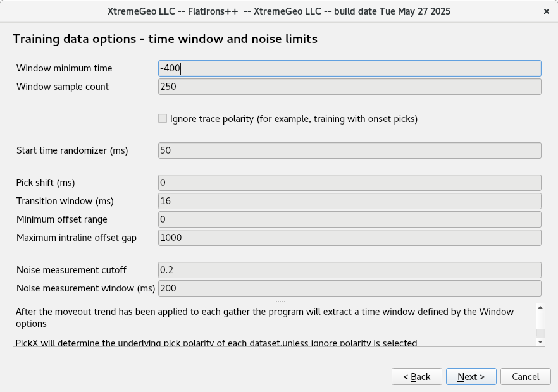Viewport: 558px width, 392px height.
Task: Click the Minimum offset range field
Action: (350, 219)
